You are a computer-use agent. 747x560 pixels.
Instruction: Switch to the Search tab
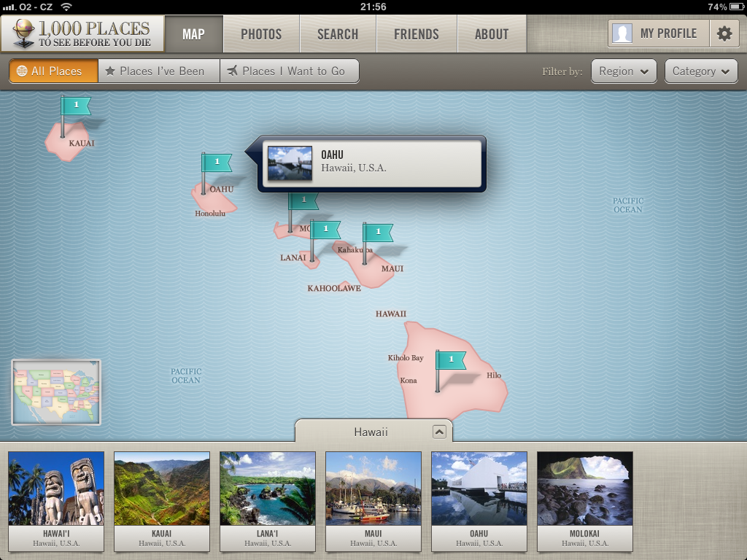338,34
